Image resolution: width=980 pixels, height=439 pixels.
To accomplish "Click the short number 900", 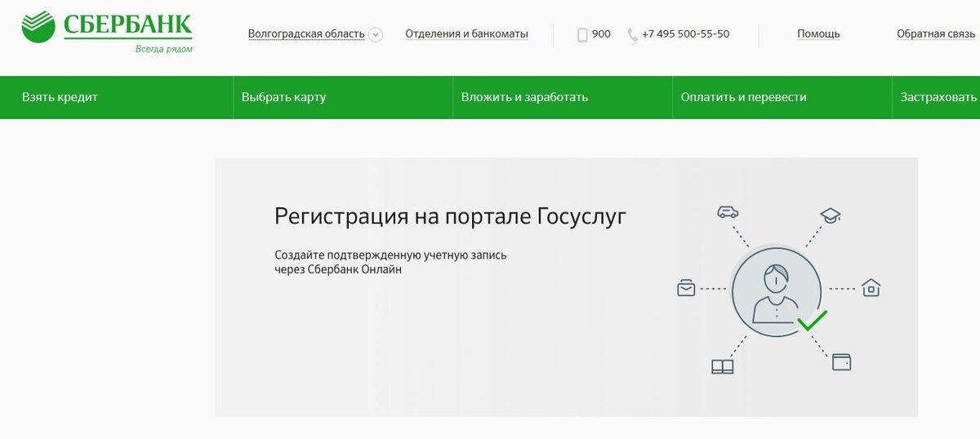I will pyautogui.click(x=601, y=34).
